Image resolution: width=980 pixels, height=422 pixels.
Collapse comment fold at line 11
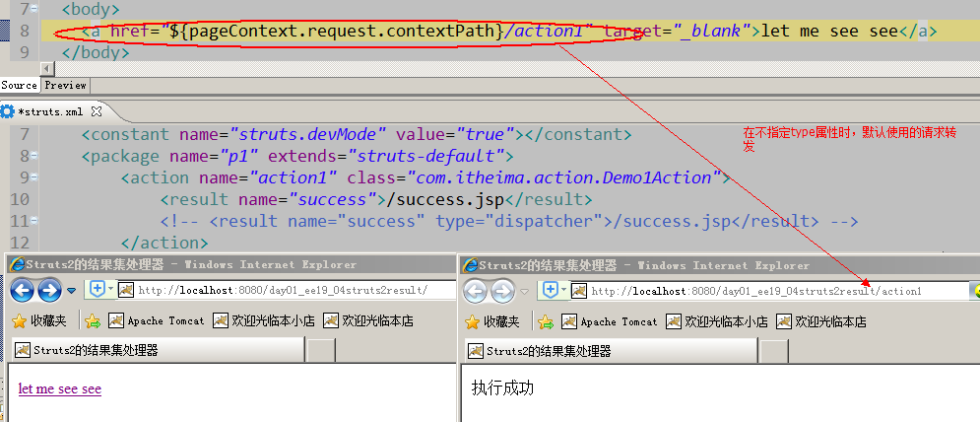[33, 221]
